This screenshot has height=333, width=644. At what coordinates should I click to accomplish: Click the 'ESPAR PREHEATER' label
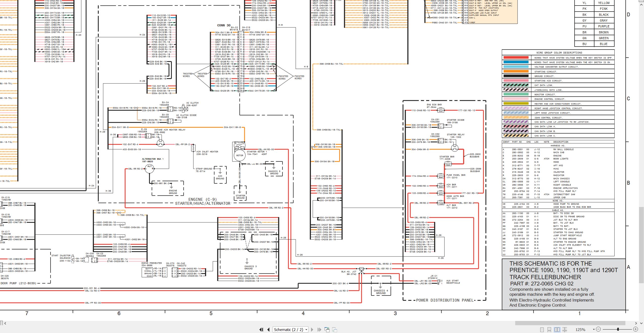(152, 263)
